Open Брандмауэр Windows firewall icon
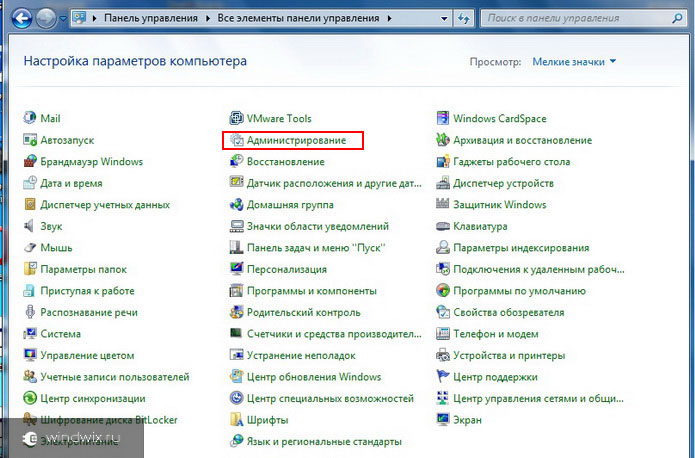695x458 pixels. pyautogui.click(x=30, y=161)
